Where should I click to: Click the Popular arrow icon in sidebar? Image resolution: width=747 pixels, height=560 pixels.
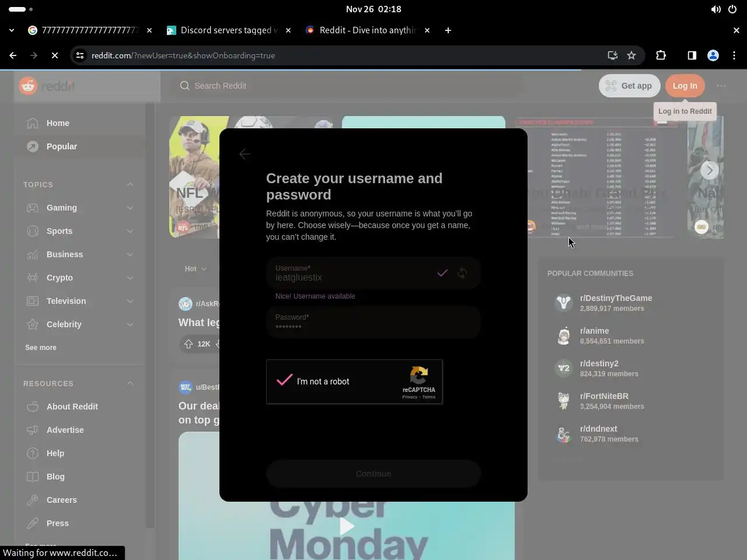pyautogui.click(x=33, y=146)
